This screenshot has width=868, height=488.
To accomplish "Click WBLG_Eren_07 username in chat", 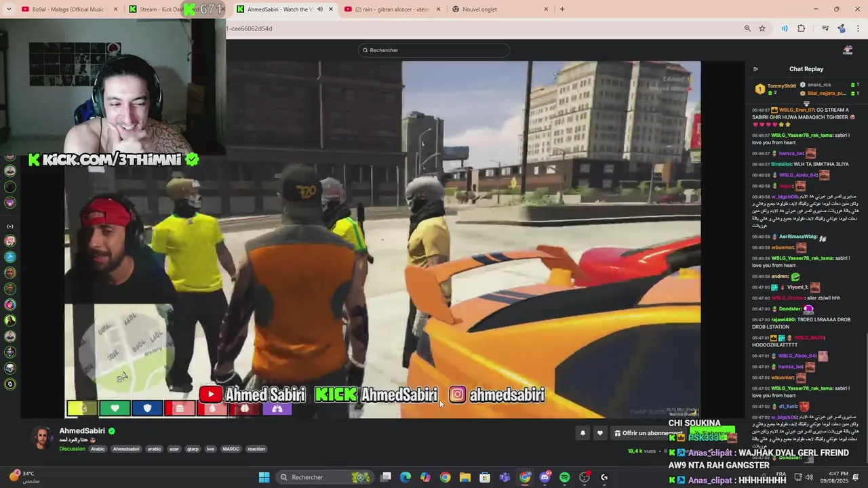I will pos(796,110).
